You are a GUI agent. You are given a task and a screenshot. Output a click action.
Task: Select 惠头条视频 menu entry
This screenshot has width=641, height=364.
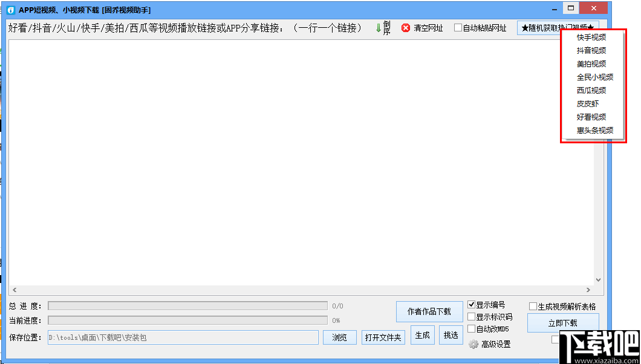pos(593,130)
